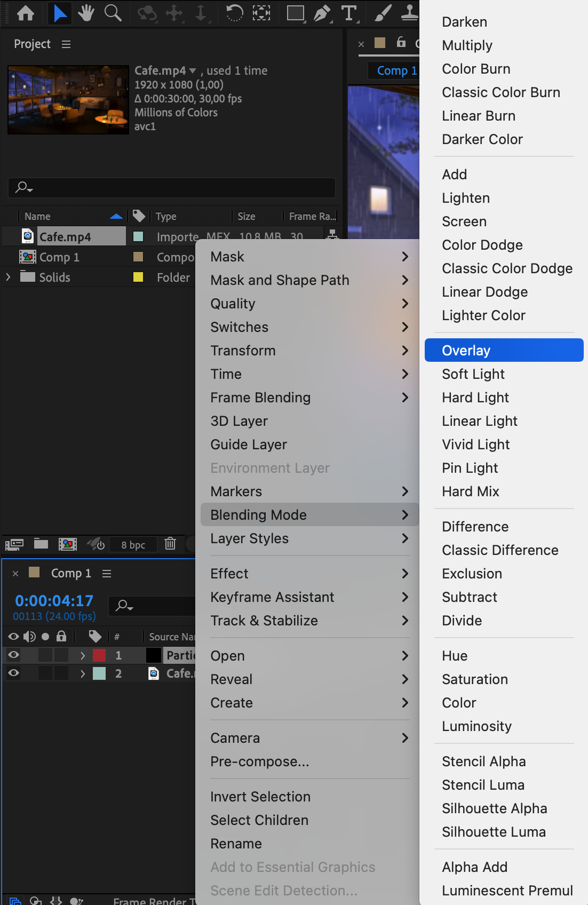Select the Hand tool in the toolbar
This screenshot has width=588, height=905.
click(x=85, y=13)
